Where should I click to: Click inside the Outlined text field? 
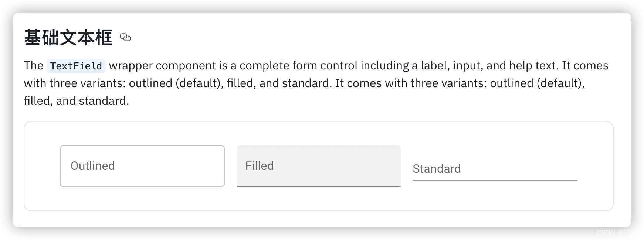coord(142,166)
